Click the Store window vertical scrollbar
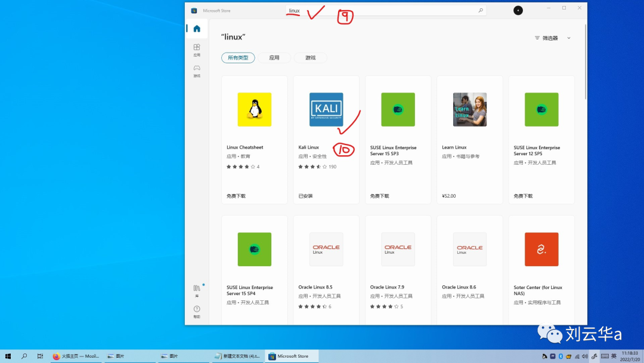The height and width of the screenshot is (363, 644). [586, 61]
